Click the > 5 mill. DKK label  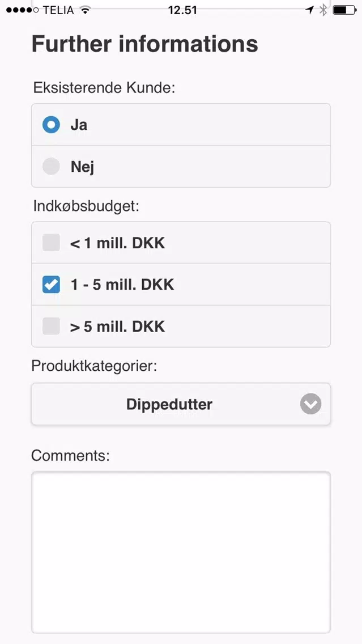pos(117,327)
